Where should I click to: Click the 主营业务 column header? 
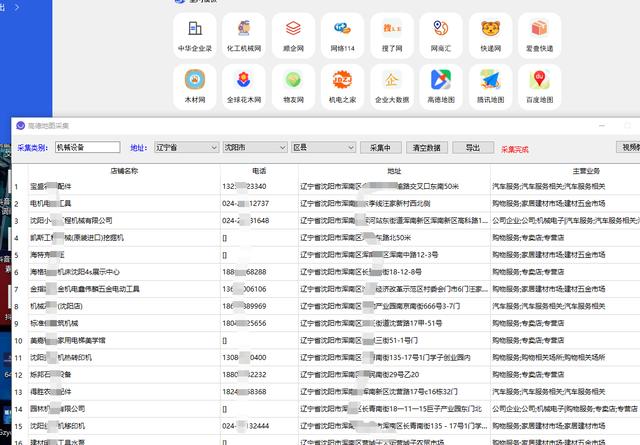click(x=586, y=171)
